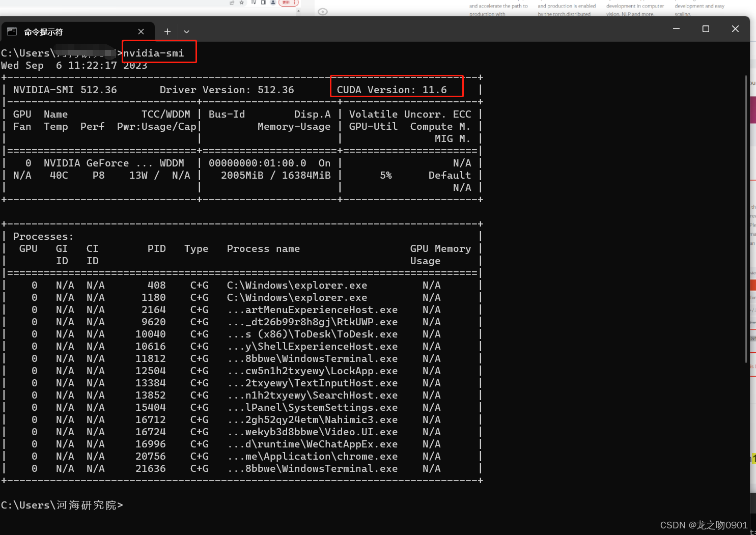Screen dimensions: 756x535
Task: Bookmark page with Chrome star icon
Action: pos(242,3)
